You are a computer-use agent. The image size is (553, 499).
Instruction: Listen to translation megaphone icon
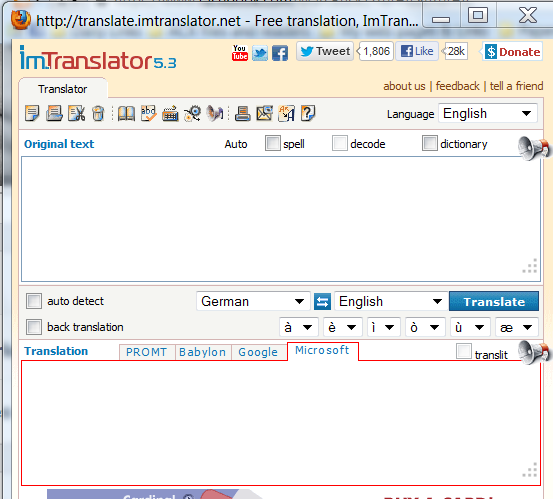click(x=534, y=352)
